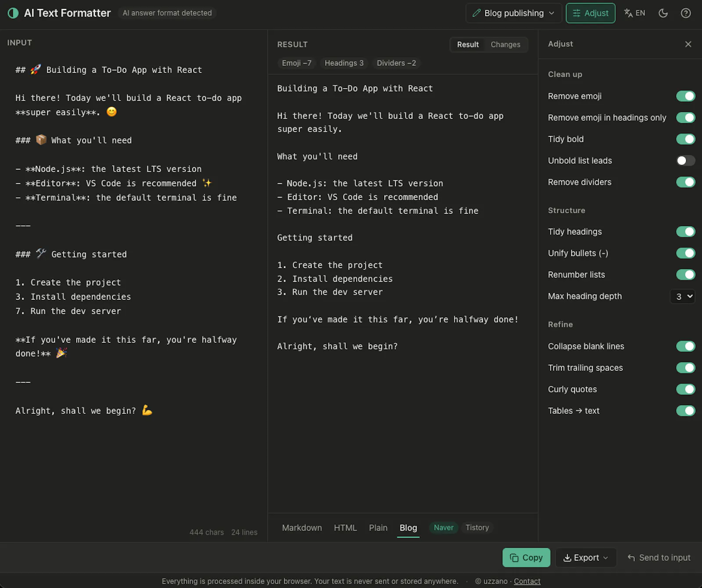Click input line '7. Run the dev server'
This screenshot has height=588, width=702.
pyautogui.click(x=68, y=311)
